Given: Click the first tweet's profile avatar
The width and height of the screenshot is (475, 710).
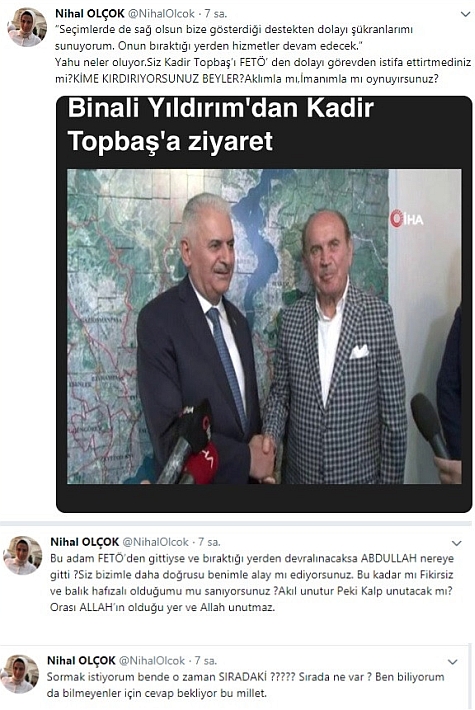Looking at the screenshot, I should (27, 28).
